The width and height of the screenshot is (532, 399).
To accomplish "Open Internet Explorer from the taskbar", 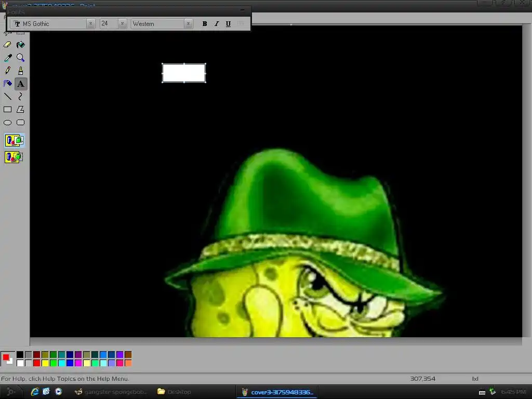I will (x=35, y=392).
